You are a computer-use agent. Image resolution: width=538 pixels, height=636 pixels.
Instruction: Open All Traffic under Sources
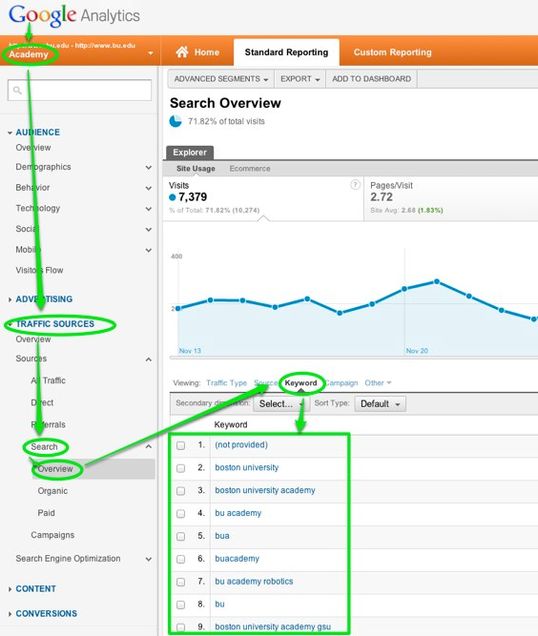tap(48, 380)
